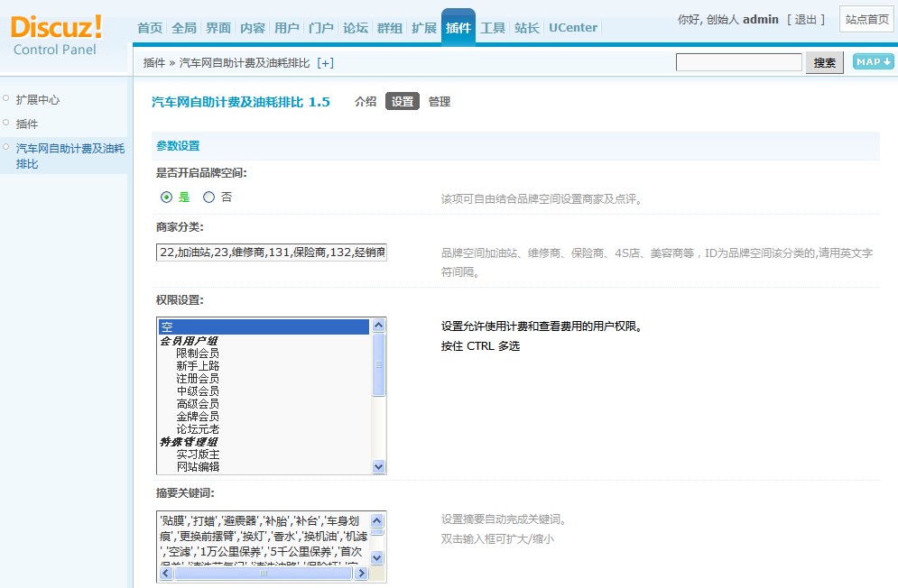This screenshot has width=898, height=588.
Task: Open the 论坛 section from the navigation bar
Action: (355, 27)
